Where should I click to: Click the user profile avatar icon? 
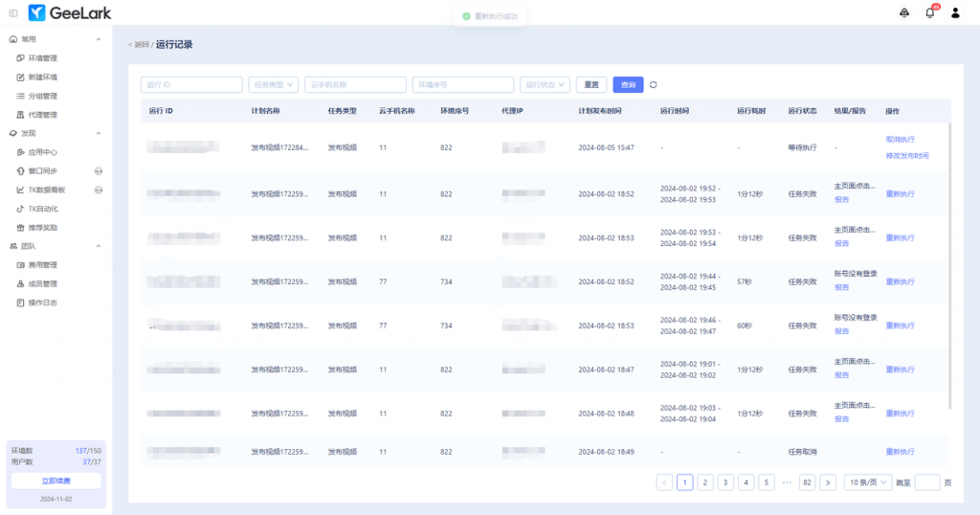click(955, 12)
